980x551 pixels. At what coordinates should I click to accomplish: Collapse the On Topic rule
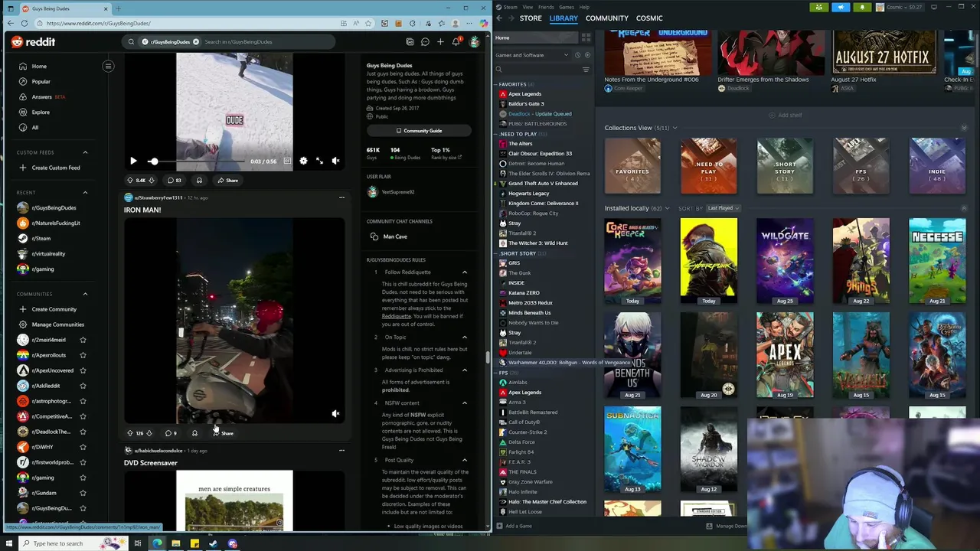464,337
